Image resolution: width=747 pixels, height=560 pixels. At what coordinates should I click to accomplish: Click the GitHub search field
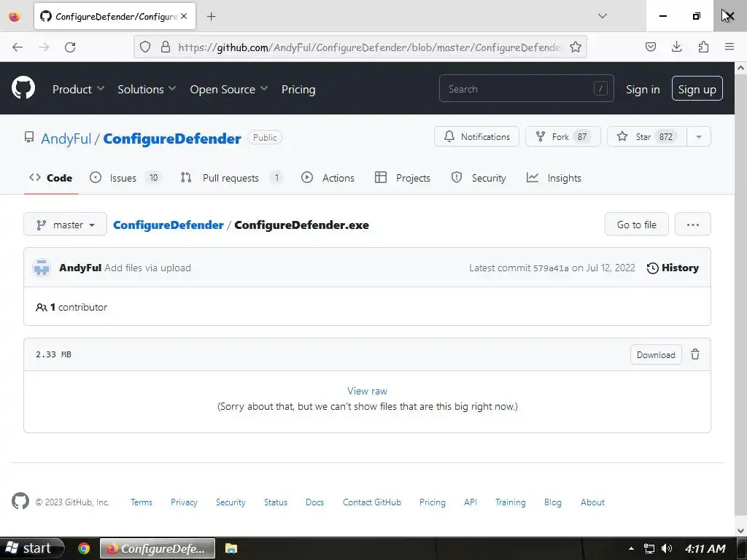pos(527,88)
